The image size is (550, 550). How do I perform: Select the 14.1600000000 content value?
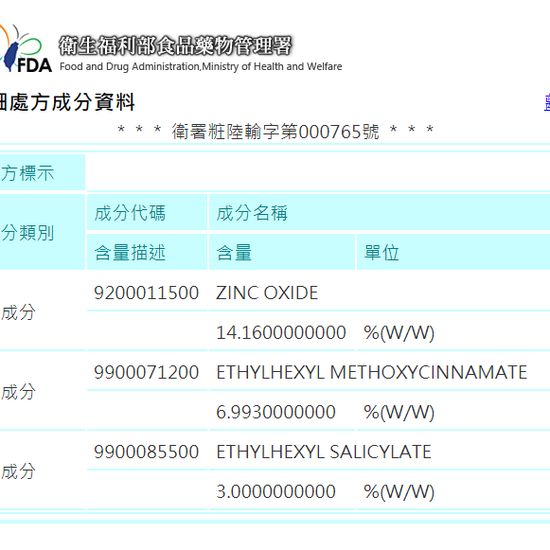coord(281,332)
